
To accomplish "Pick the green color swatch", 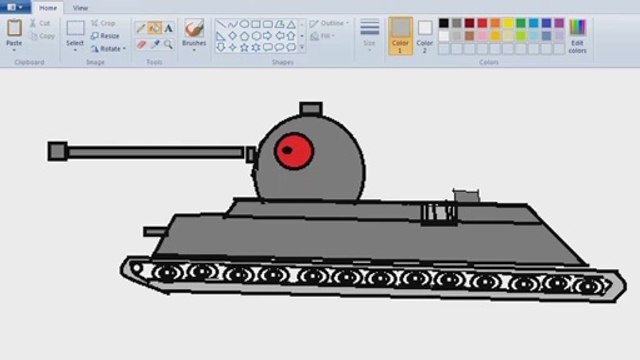I will click(520, 23).
